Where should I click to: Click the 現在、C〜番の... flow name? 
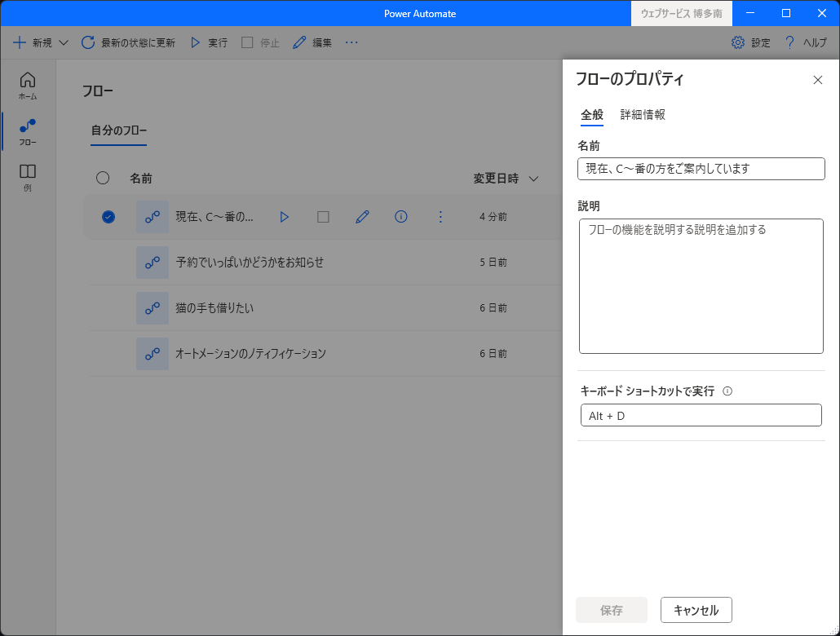point(214,217)
